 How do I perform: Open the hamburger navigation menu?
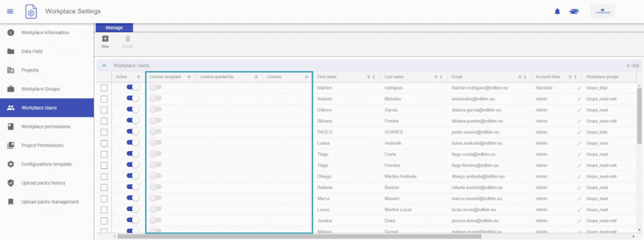point(10,11)
